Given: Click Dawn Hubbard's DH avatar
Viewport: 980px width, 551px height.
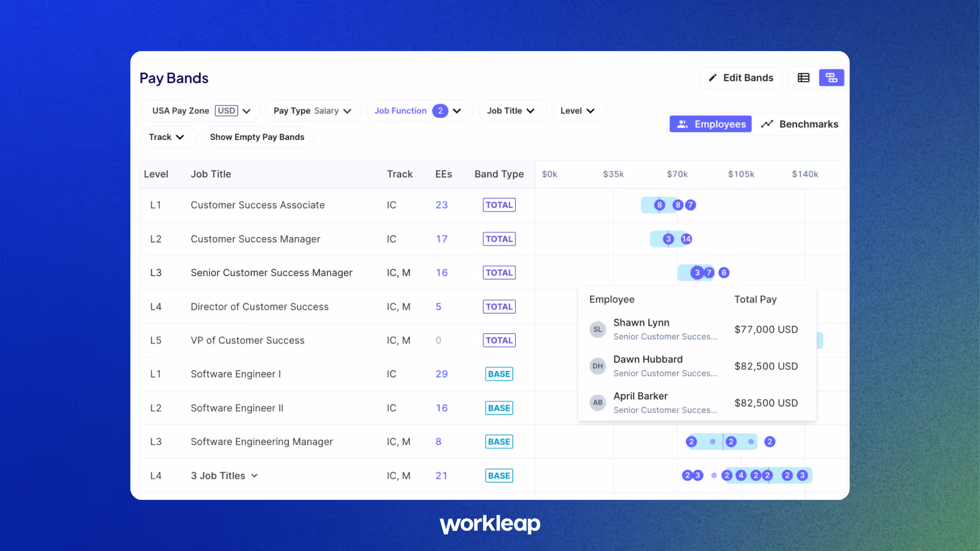Looking at the screenshot, I should pyautogui.click(x=598, y=366).
